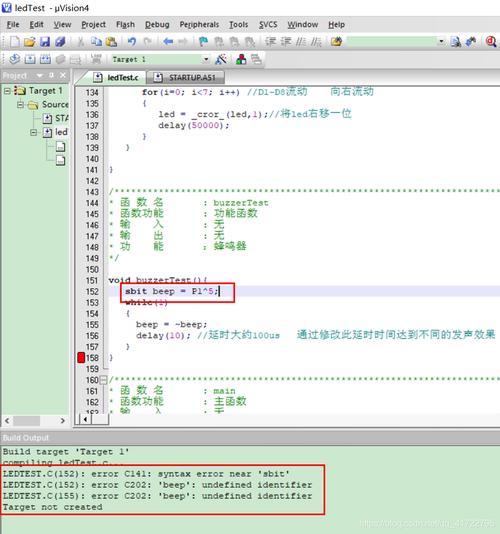Select Target 1 in project tree
Viewport: 500px width, 534px height.
coord(39,91)
